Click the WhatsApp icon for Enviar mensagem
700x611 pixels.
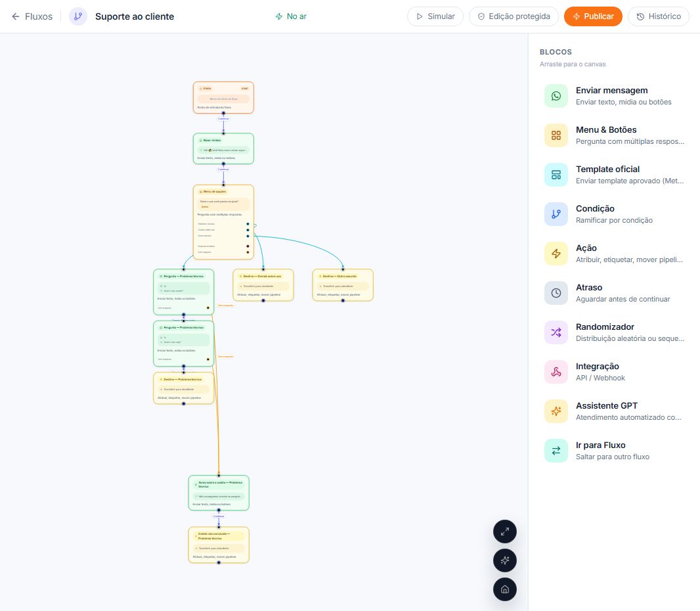(x=556, y=96)
